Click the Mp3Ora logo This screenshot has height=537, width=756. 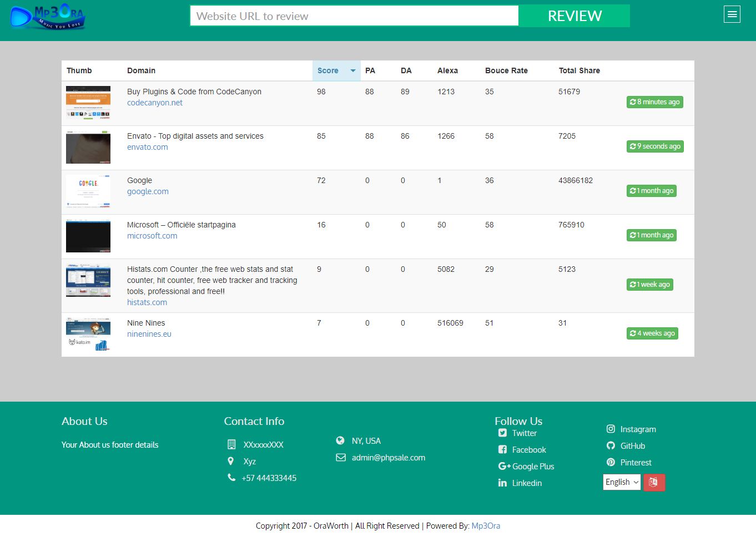[48, 17]
